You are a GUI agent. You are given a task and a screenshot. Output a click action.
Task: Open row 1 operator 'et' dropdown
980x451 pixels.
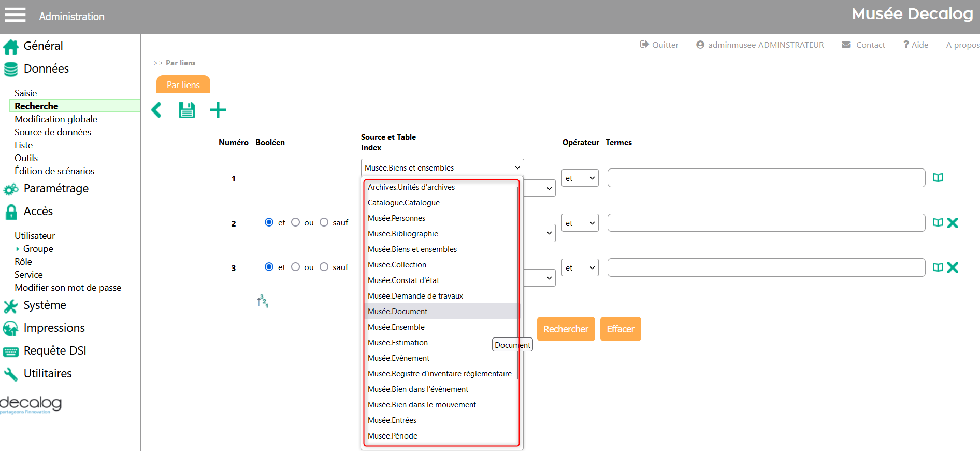580,178
